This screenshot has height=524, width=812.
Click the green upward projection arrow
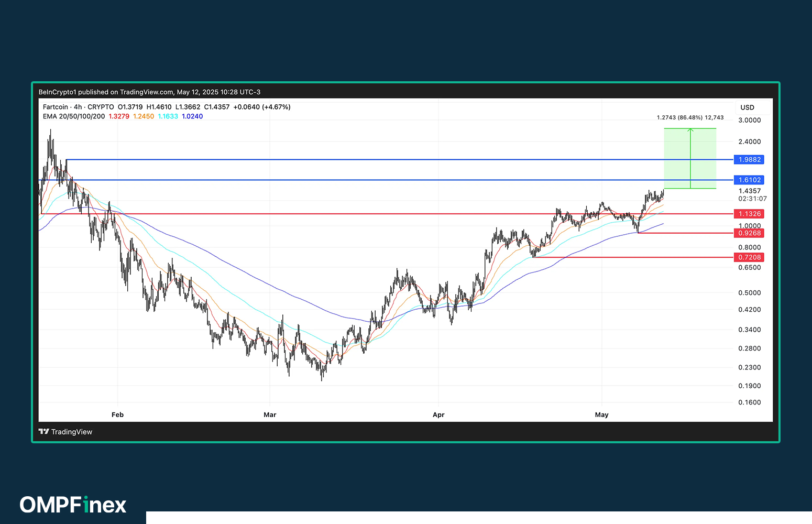pos(690,158)
